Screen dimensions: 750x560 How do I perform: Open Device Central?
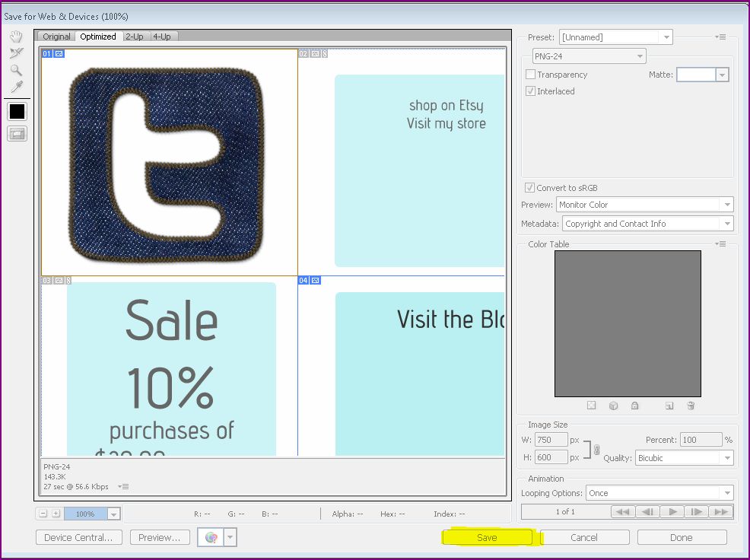point(78,537)
